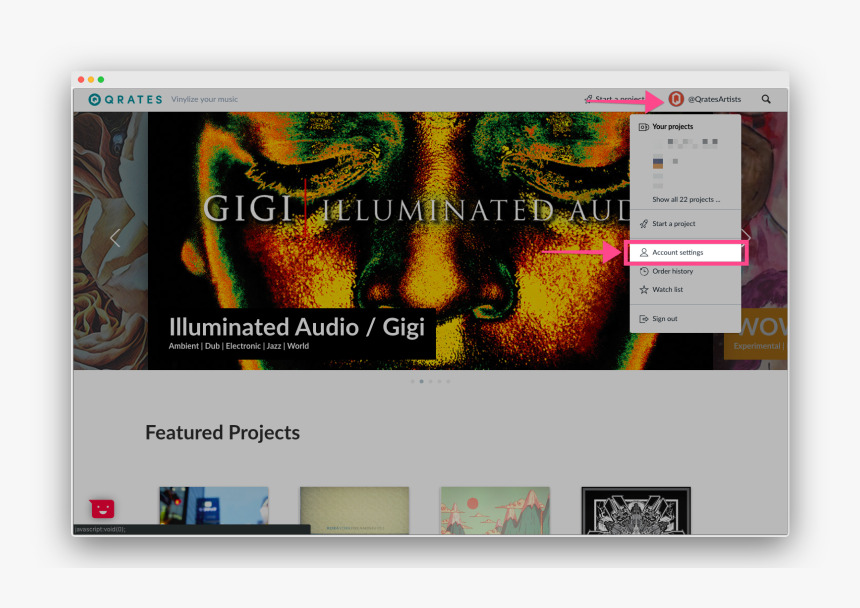Click Sign out
Screen dimensions: 860x608
(665, 319)
